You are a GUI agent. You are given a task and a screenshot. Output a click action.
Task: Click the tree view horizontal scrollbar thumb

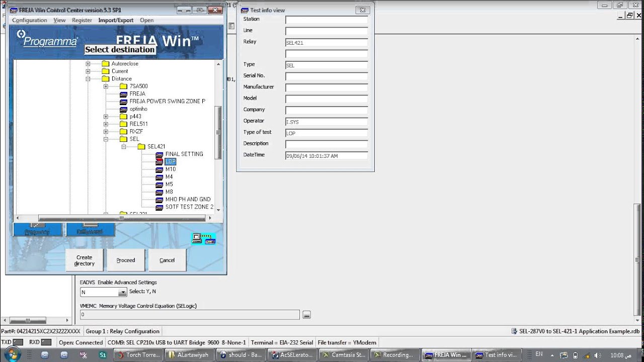tap(121, 218)
